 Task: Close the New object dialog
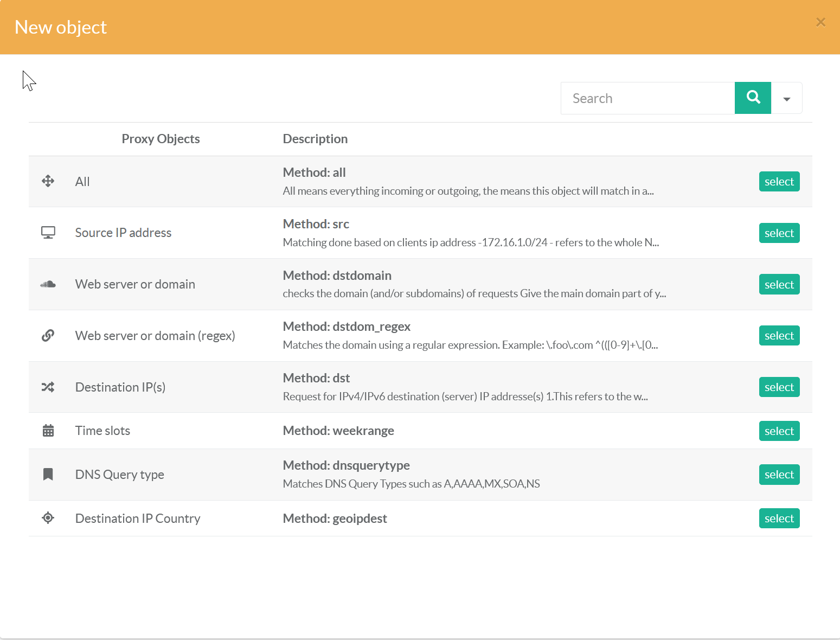pyautogui.click(x=820, y=22)
